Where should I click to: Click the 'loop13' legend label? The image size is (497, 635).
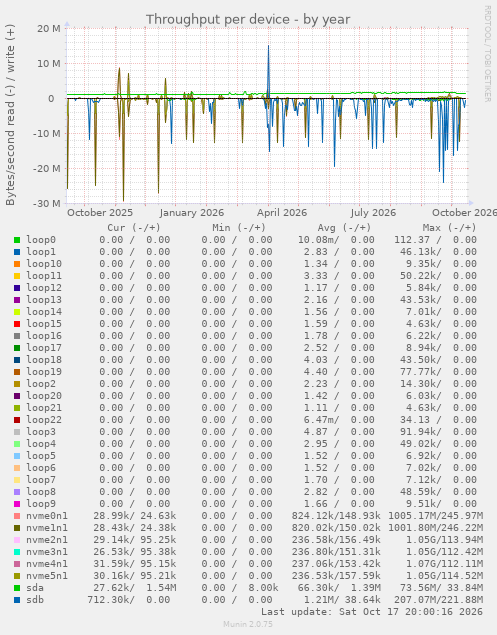coord(44,300)
